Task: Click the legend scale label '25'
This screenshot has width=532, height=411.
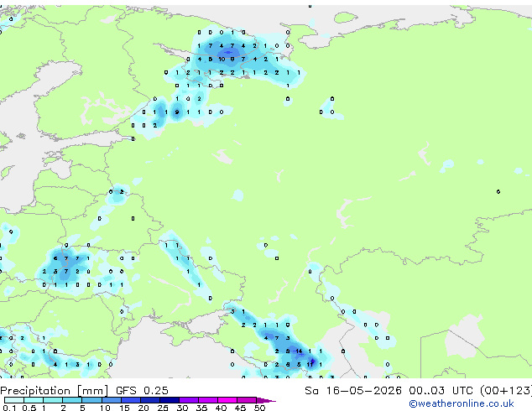Action: coord(163,408)
